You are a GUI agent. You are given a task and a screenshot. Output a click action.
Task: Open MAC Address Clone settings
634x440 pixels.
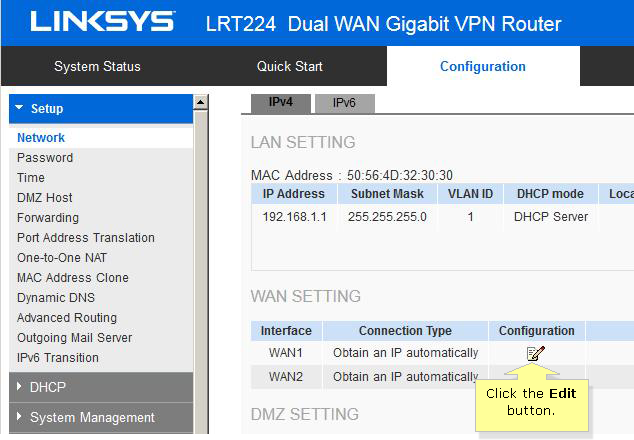[73, 278]
